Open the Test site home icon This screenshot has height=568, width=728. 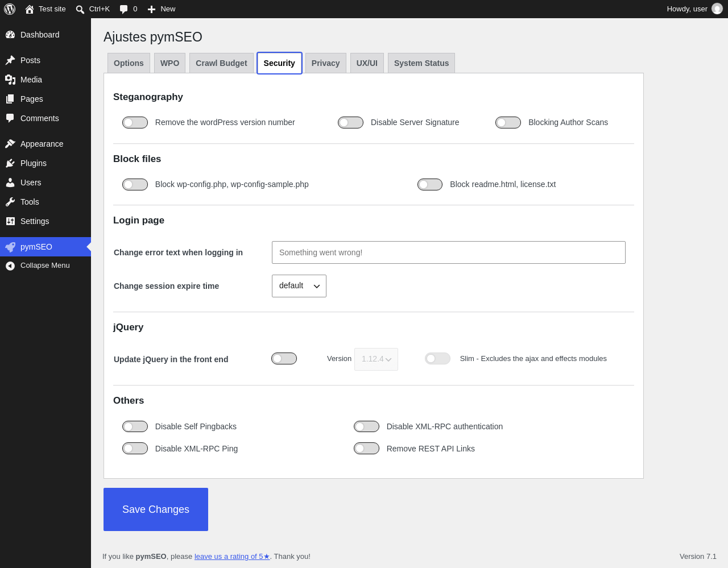[x=30, y=9]
